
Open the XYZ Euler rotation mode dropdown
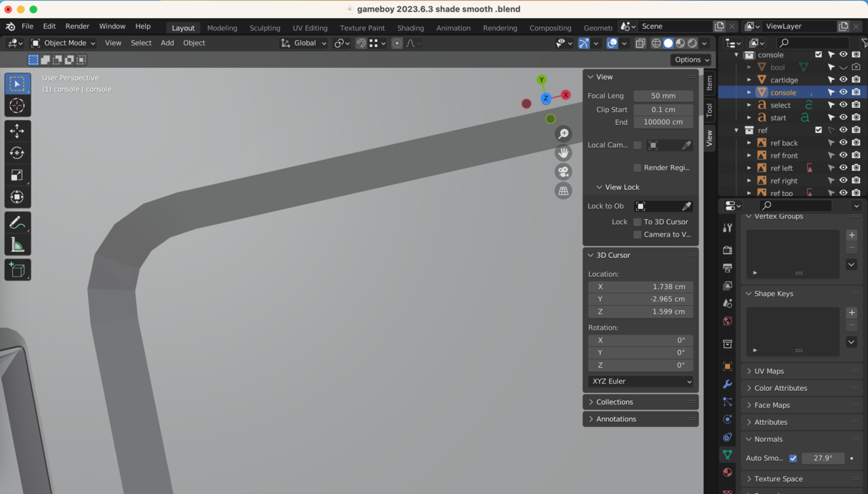pyautogui.click(x=641, y=381)
